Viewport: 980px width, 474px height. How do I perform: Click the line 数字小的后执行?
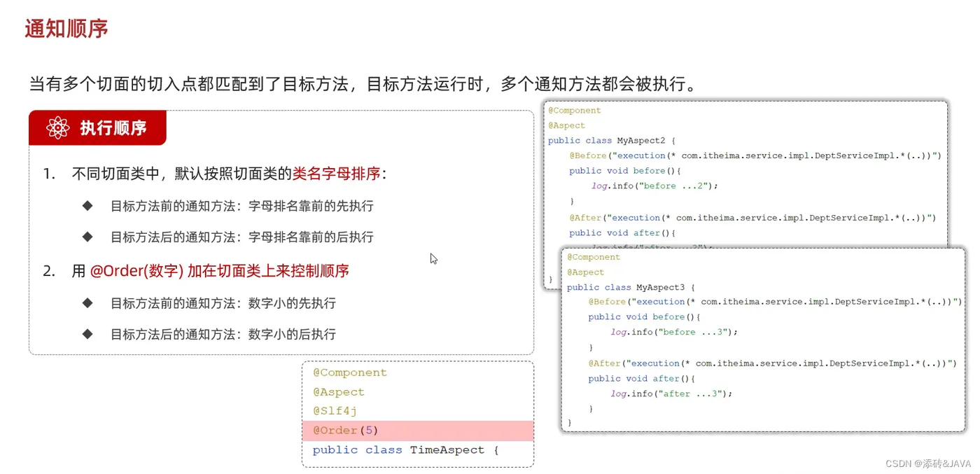coord(223,334)
